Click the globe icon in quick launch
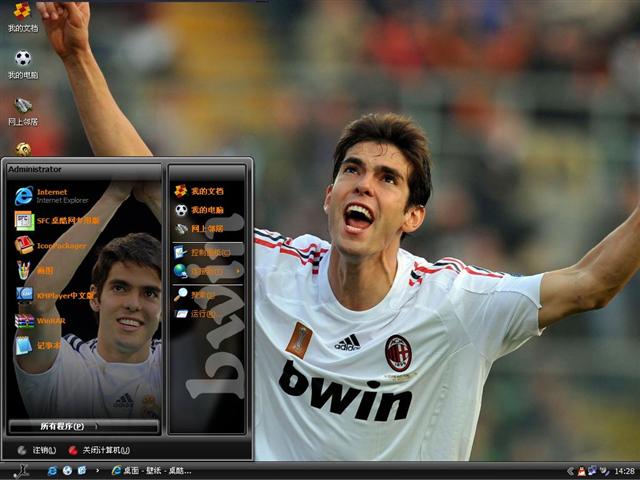The width and height of the screenshot is (640, 480). [67, 471]
